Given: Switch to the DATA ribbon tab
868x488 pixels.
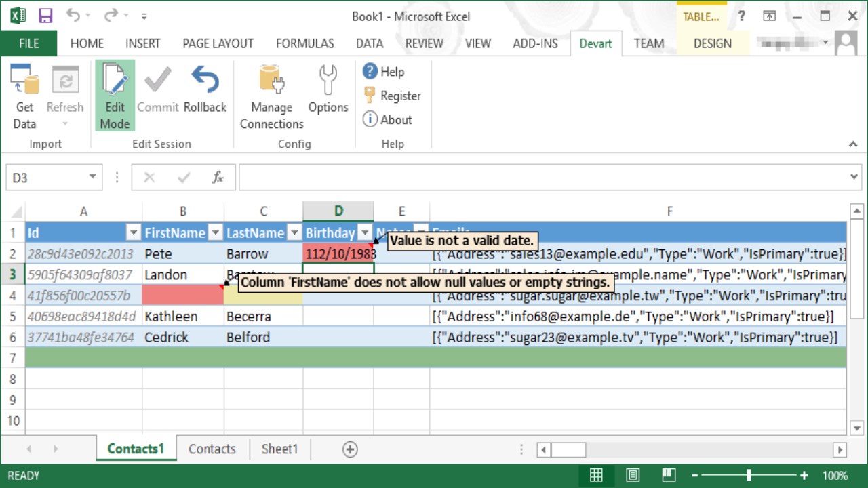Looking at the screenshot, I should coord(370,43).
